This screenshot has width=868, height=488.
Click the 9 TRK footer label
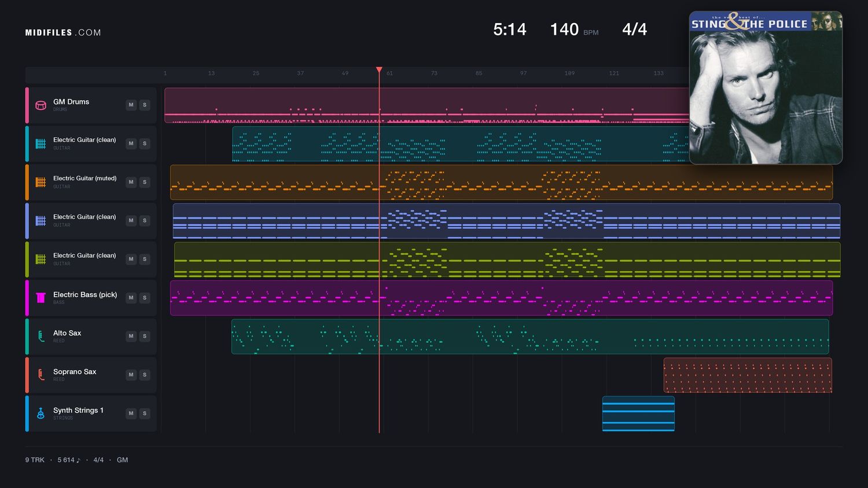[x=35, y=460]
